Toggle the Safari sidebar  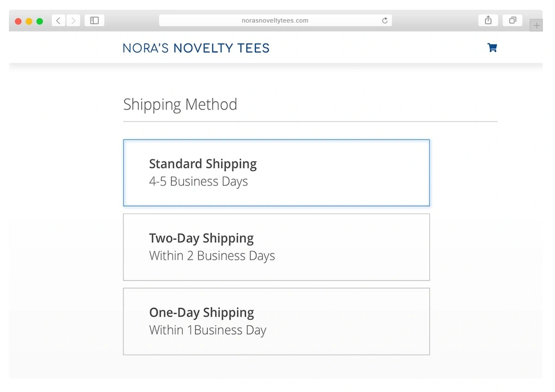[94, 21]
